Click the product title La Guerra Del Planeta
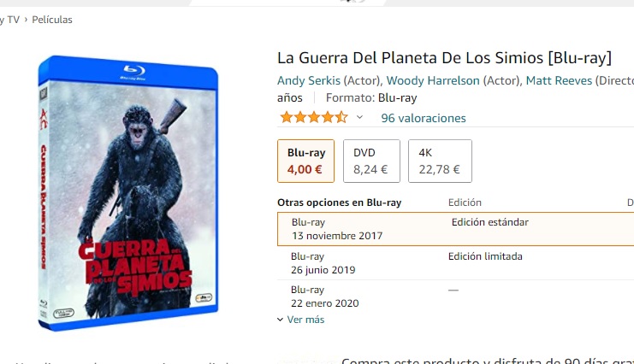634x364 pixels. click(444, 58)
